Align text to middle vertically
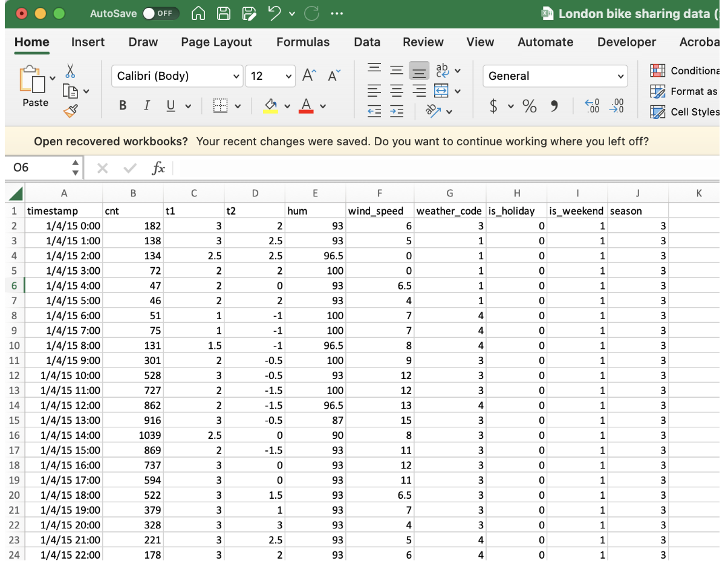The image size is (728, 561). click(397, 70)
